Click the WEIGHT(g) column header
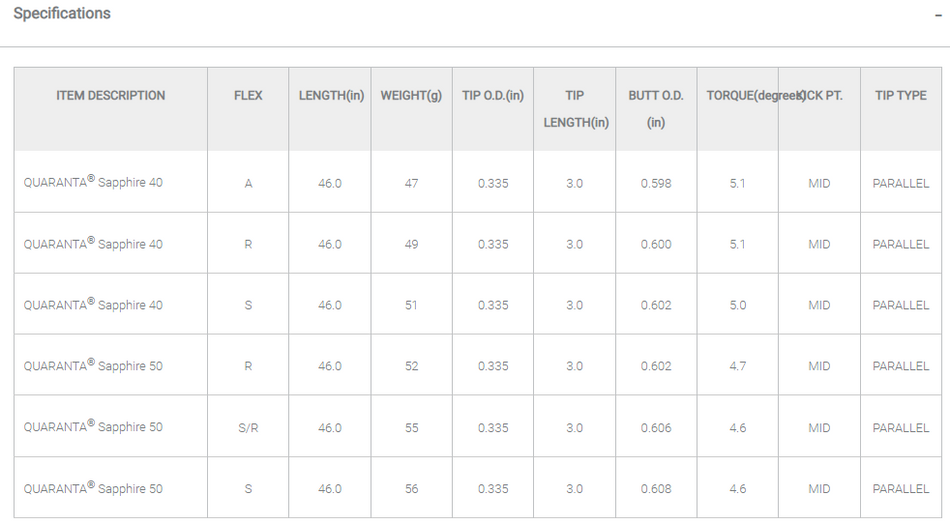Image resolution: width=950 pixels, height=524 pixels. 411,96
